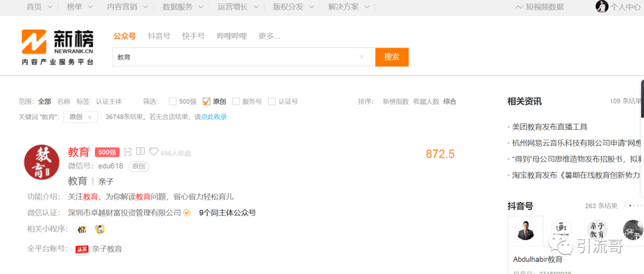Image resolution: width=644 pixels, height=274 pixels.
Task: Open the 亲子教育 Douyin avatar thumbnail
Action: [x=597, y=230]
